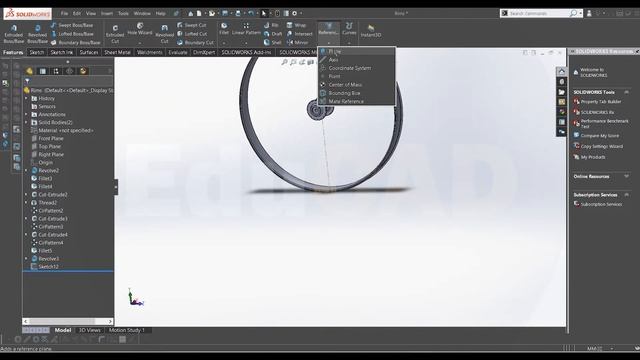Open the Hole Wizard tool
Image resolution: width=640 pixels, height=360 pixels.
coord(140,30)
